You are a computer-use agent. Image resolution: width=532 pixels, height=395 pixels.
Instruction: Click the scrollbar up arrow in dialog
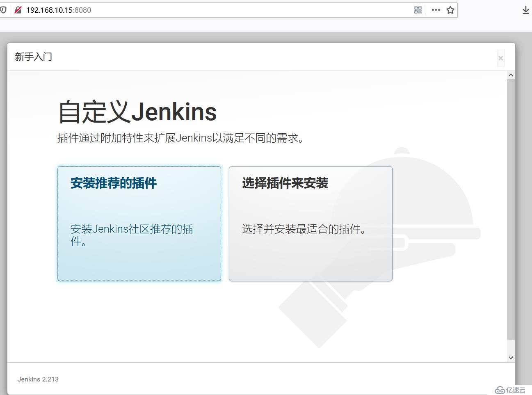[x=511, y=75]
